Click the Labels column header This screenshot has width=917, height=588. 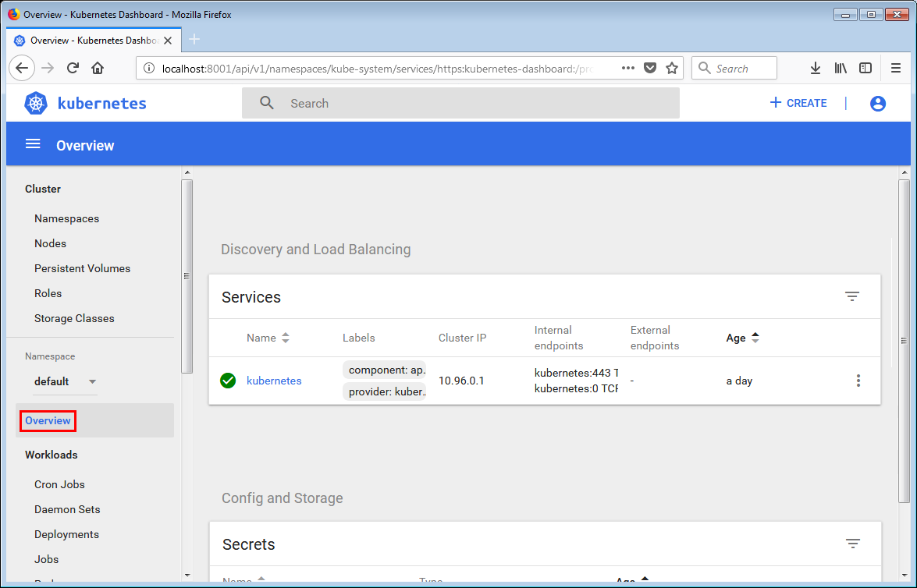click(358, 338)
